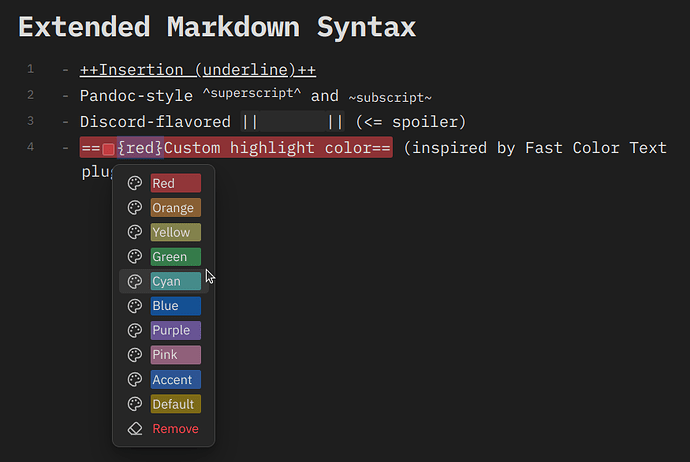Click line number 2 in gutter
The width and height of the screenshot is (690, 462).
30,95
